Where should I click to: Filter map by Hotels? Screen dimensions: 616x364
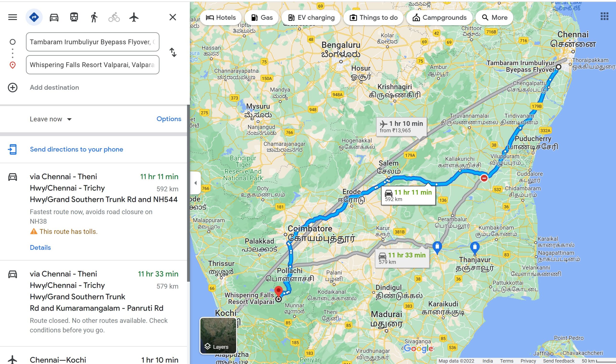[x=221, y=17]
